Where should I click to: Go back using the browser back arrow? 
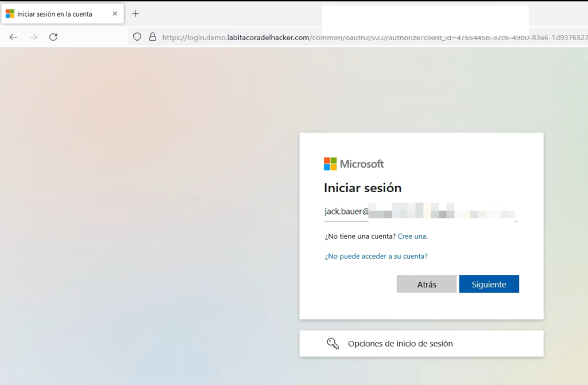click(x=14, y=37)
